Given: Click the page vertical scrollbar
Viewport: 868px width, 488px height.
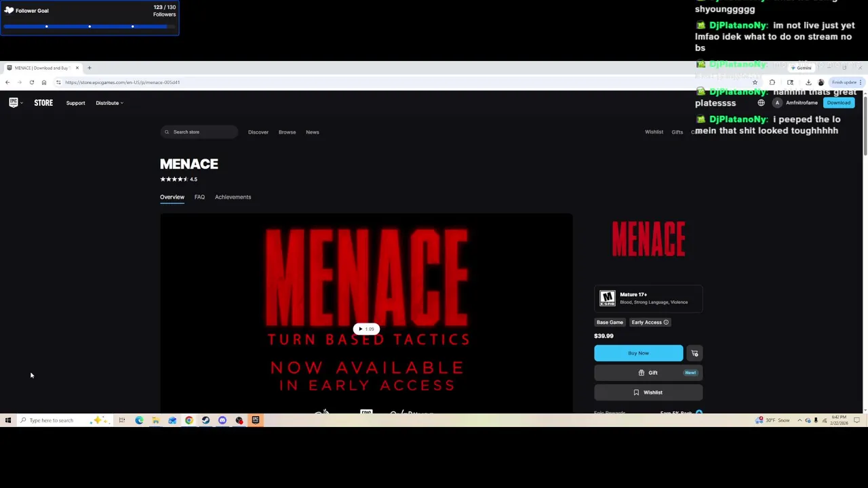Looking at the screenshot, I should [865, 127].
